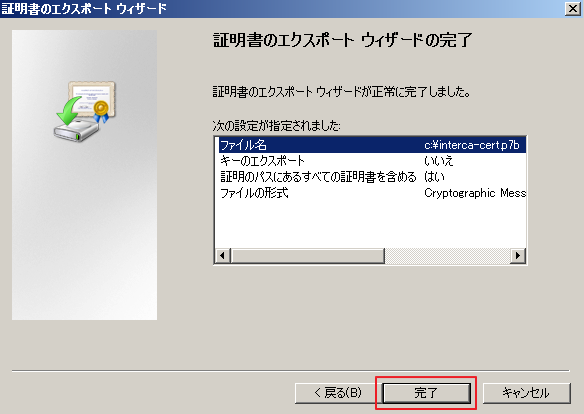Click the c:\interca-cert.p7b file path value
Image resolution: width=584 pixels, height=414 pixels.
(x=472, y=145)
